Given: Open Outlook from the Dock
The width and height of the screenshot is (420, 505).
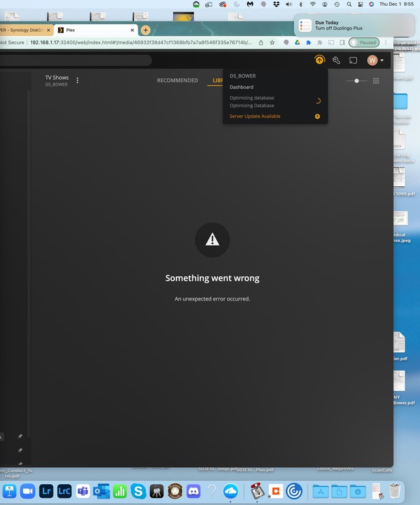Looking at the screenshot, I should 102,491.
